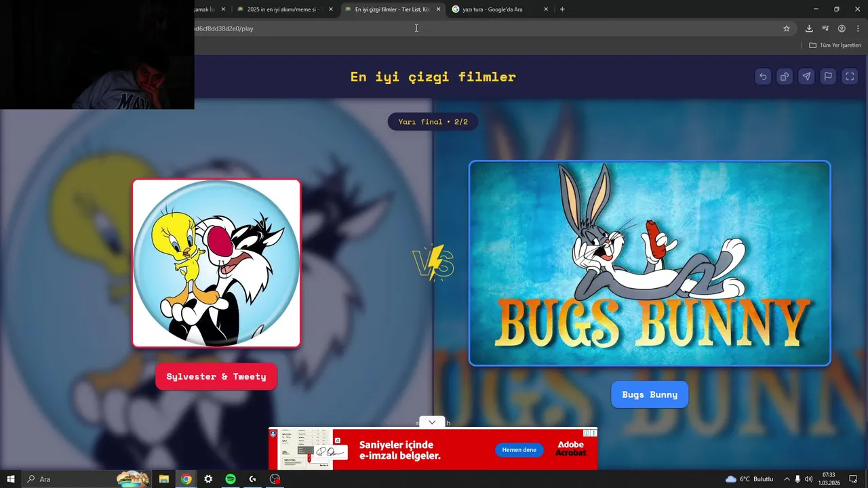Expand the system tray hidden icons chevron

(x=787, y=479)
